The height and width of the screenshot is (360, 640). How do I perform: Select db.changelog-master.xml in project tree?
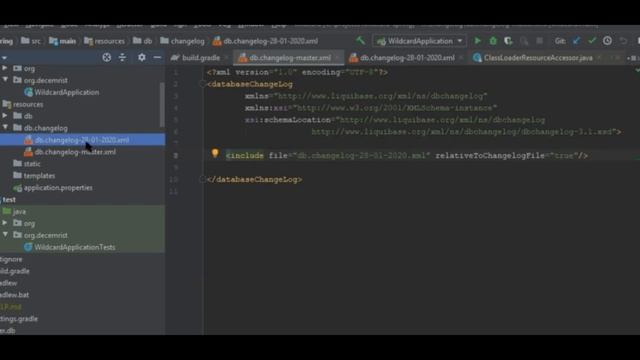point(75,152)
